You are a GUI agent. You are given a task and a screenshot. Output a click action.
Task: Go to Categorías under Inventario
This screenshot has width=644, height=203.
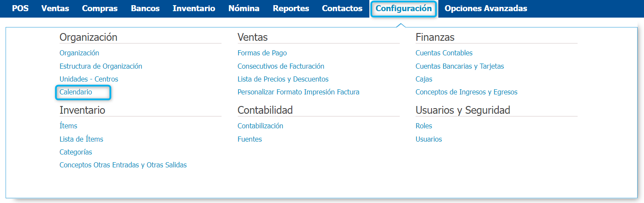(x=76, y=152)
